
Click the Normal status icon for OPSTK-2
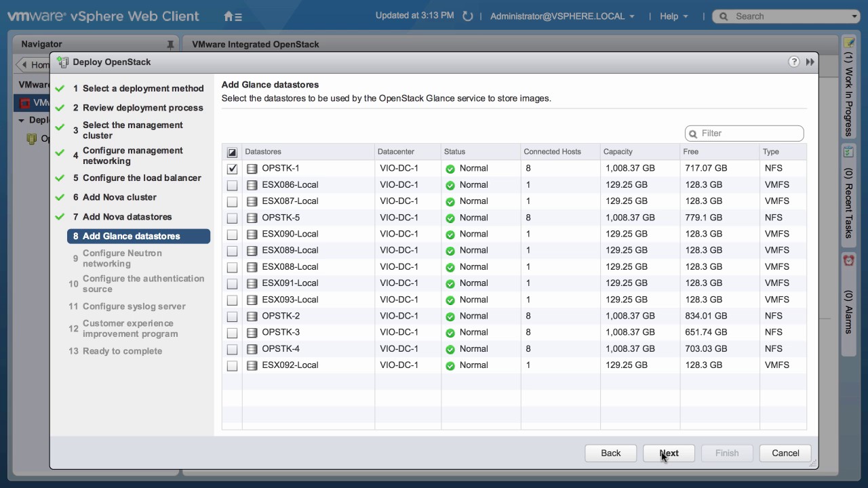point(450,317)
